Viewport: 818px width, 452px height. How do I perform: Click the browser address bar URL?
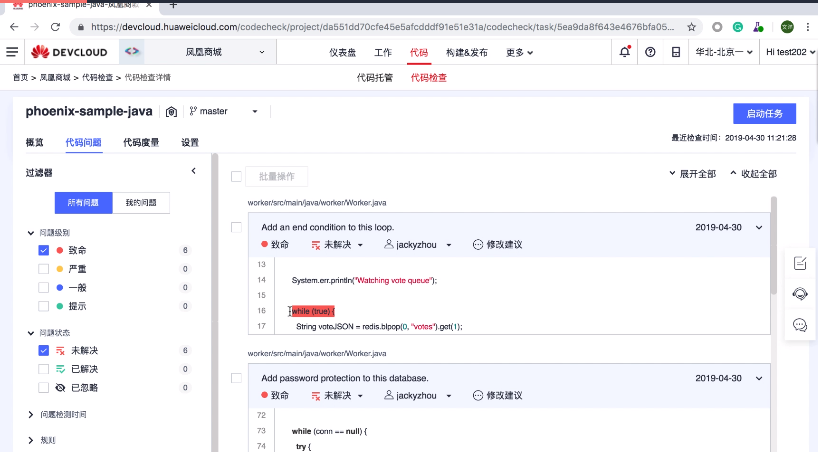(382, 27)
